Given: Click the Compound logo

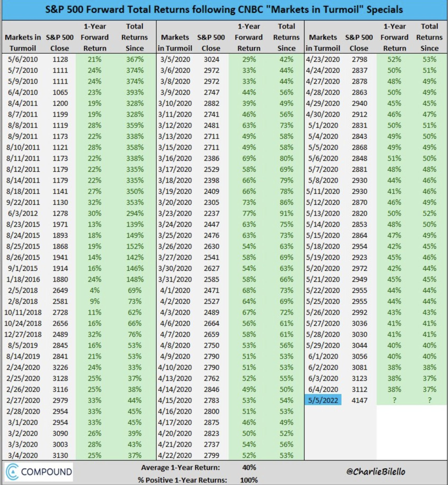Looking at the screenshot, I should pos(39,472).
